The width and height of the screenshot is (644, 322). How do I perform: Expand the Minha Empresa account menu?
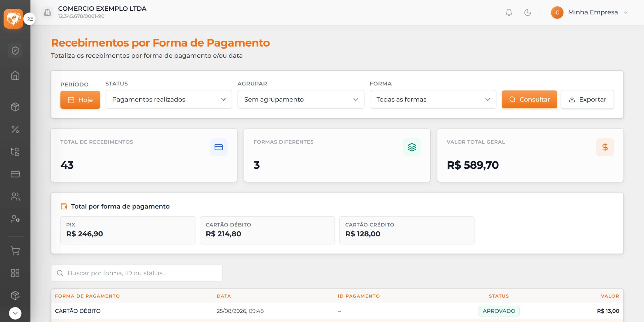(589, 13)
